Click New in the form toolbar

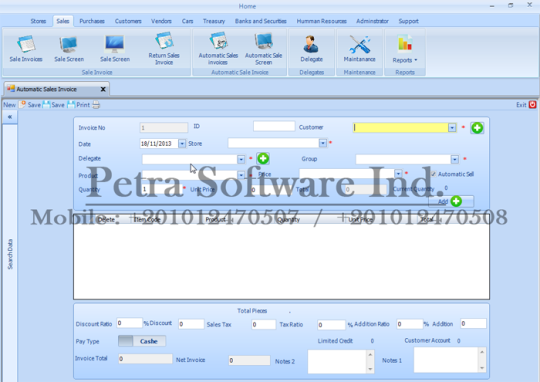10,105
